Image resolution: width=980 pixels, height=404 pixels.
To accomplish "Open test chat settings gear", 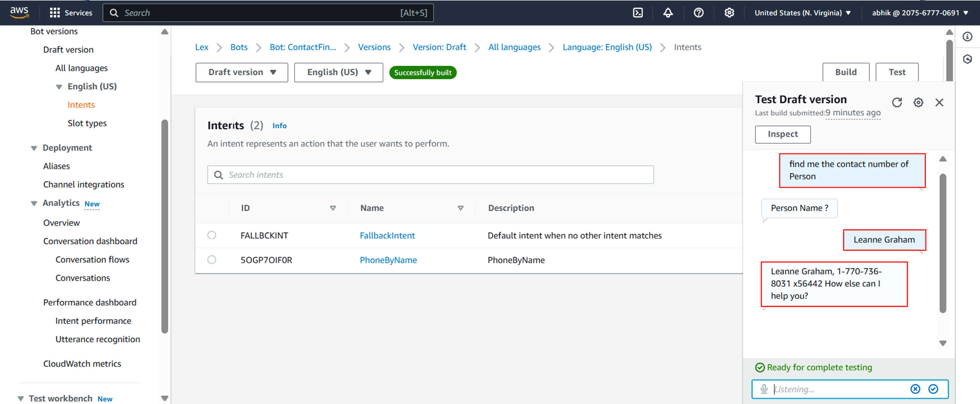I will click(918, 102).
